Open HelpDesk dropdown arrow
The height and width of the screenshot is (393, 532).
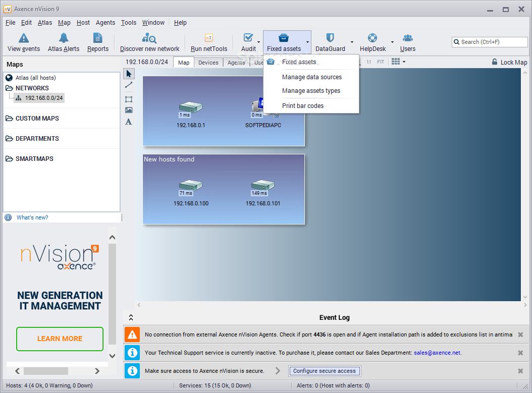[x=393, y=42]
